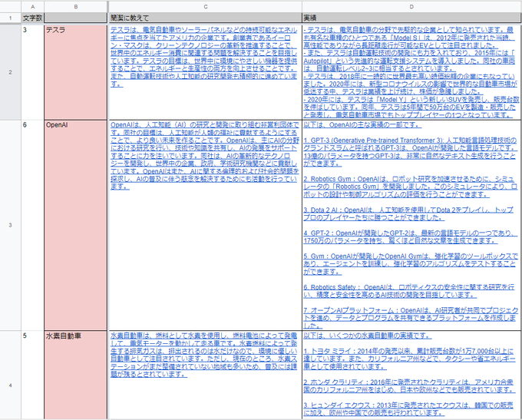Click the 1. トヨタ ミライ list item
The height and width of the screenshot is (420, 522).
click(x=409, y=359)
